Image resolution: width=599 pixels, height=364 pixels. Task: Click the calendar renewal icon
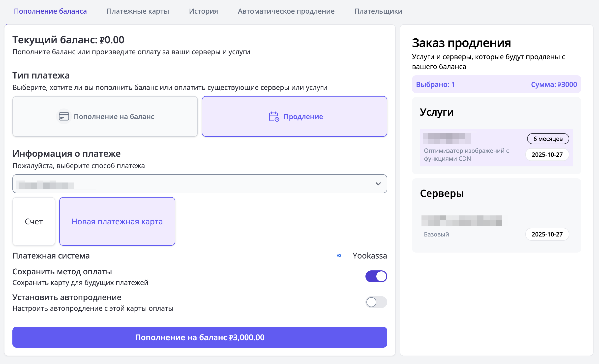point(274,116)
